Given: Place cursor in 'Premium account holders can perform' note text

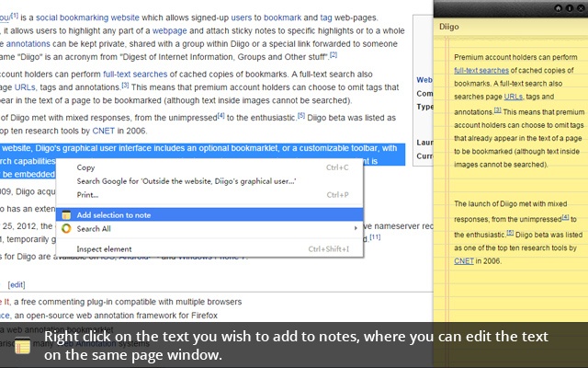Looking at the screenshot, I should pos(515,57).
